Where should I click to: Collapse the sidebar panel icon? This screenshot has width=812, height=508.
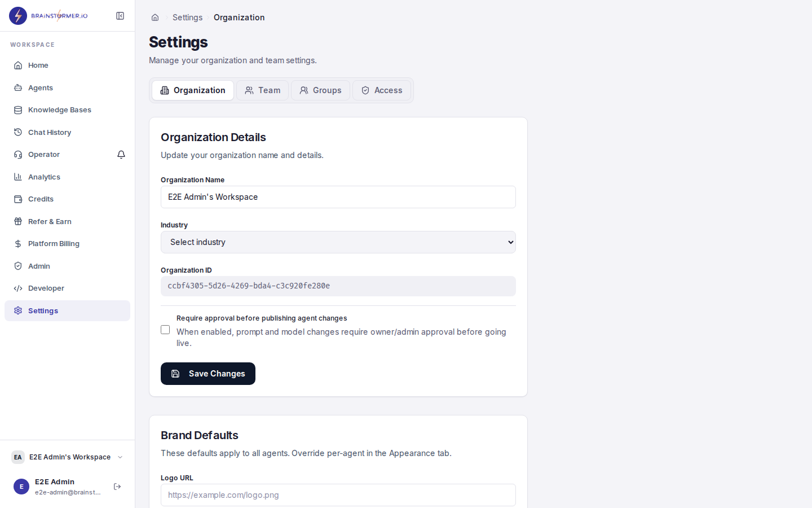click(x=120, y=16)
